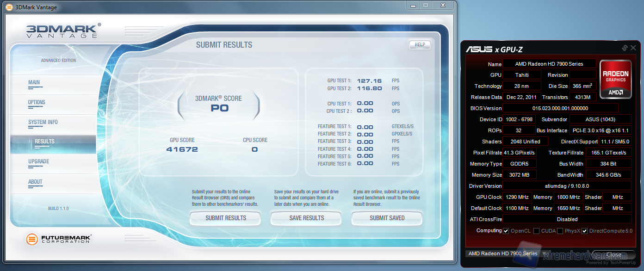Select the GPU field showing Tahiti

[x=522, y=75]
